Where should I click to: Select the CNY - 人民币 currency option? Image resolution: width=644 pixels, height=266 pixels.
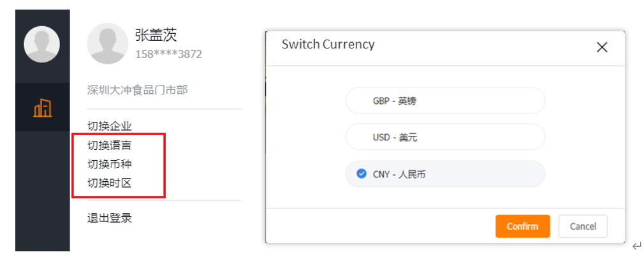pyautogui.click(x=445, y=174)
